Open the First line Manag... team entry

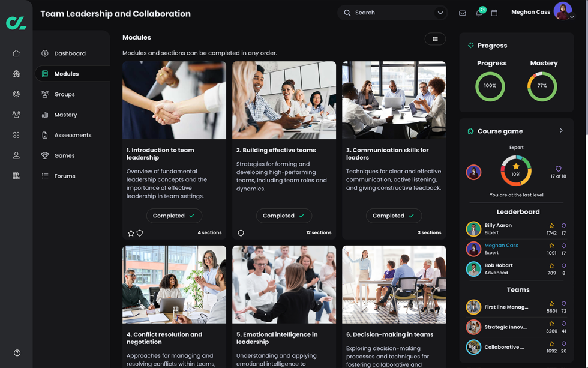pyautogui.click(x=506, y=307)
